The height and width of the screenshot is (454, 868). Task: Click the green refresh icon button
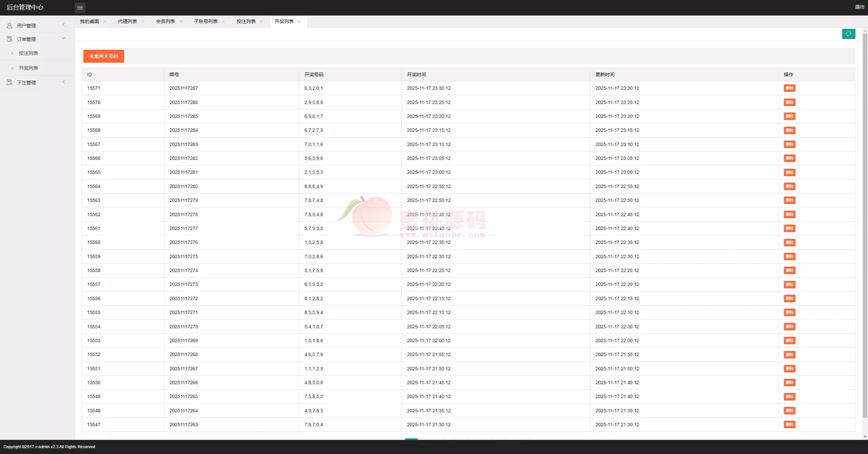click(848, 34)
